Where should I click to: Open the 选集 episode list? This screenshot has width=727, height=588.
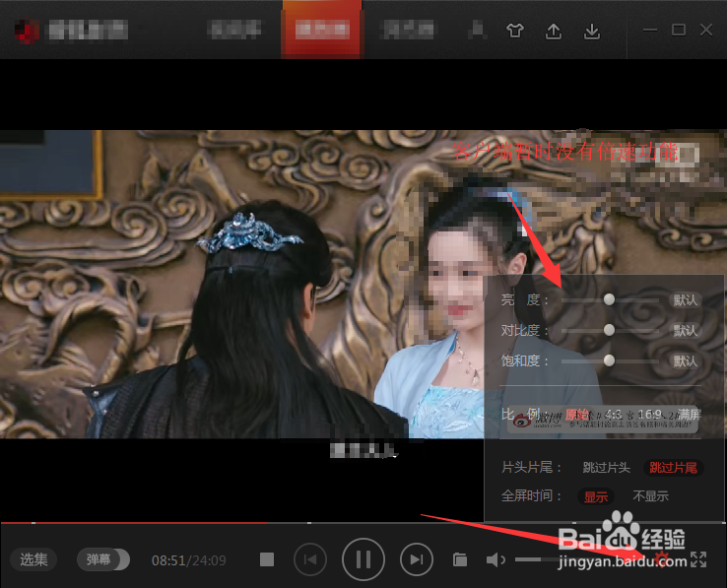pyautogui.click(x=34, y=559)
